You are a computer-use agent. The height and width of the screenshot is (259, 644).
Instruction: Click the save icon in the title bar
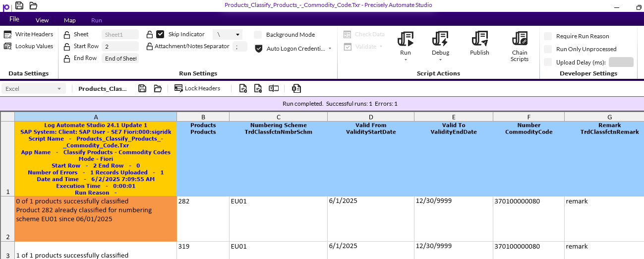19,5
